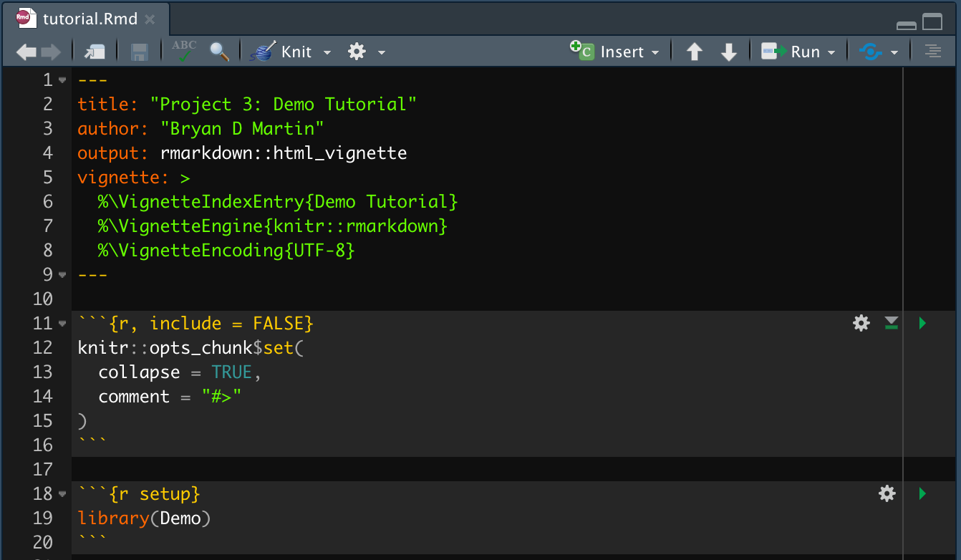The height and width of the screenshot is (560, 961).
Task: Collapse setup chunk fold at line 18
Action: pos(63,494)
